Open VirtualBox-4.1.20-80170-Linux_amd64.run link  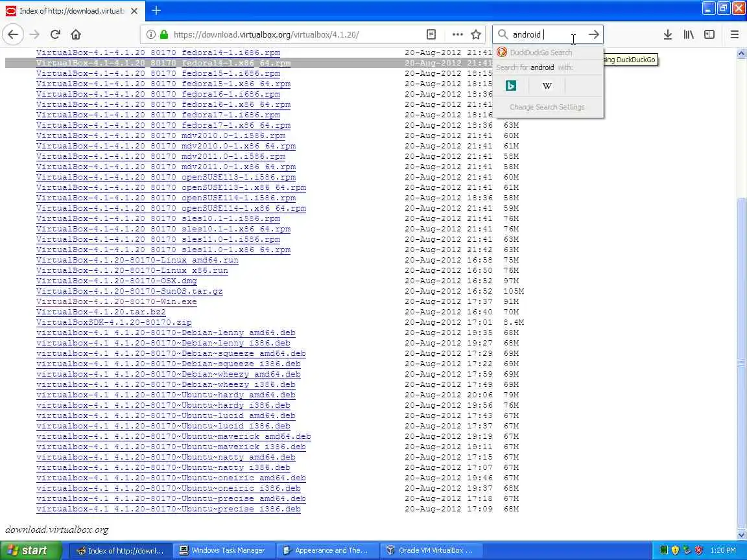tap(137, 260)
